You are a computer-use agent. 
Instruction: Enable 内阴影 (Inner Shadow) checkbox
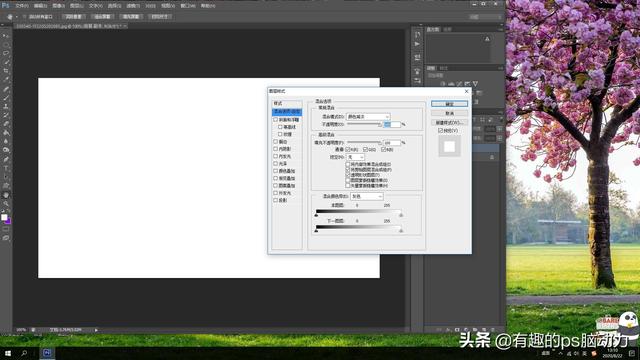[276, 149]
